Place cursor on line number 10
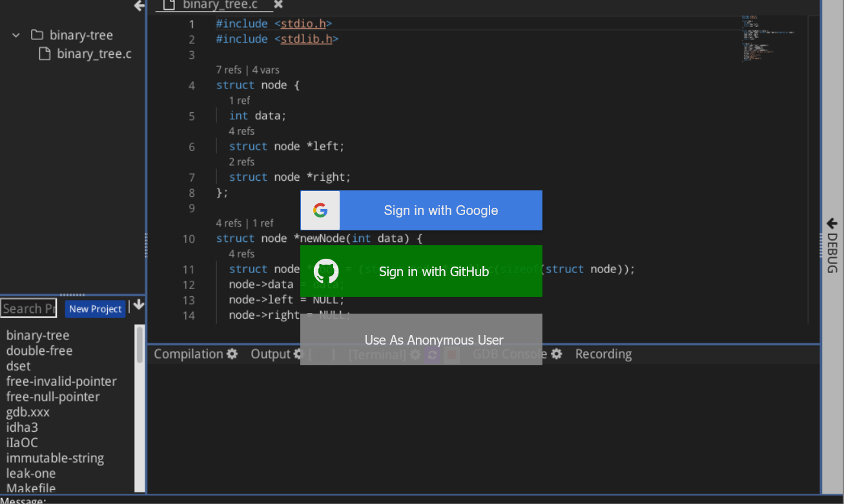Viewport: 844px width, 504px height. tap(189, 239)
